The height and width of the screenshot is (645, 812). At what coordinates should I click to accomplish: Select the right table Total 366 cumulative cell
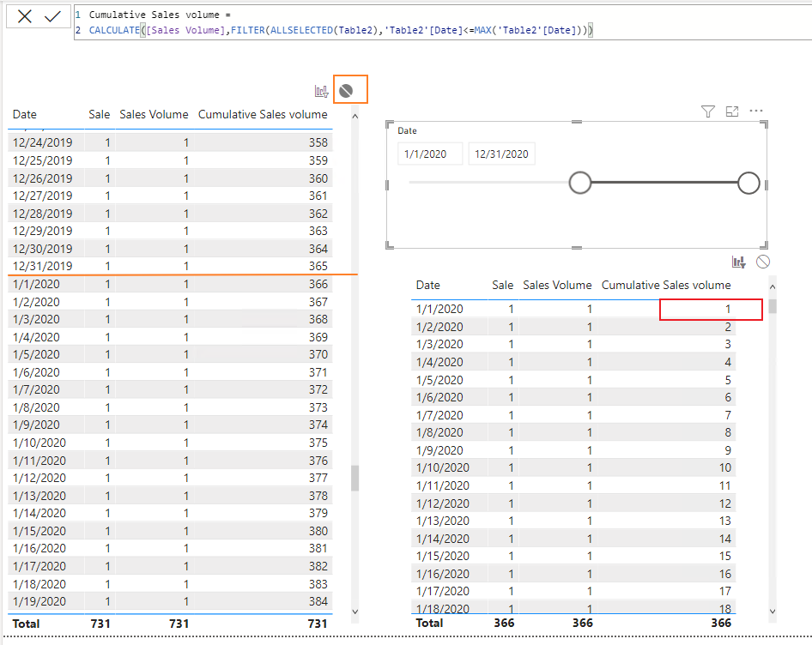pos(720,623)
